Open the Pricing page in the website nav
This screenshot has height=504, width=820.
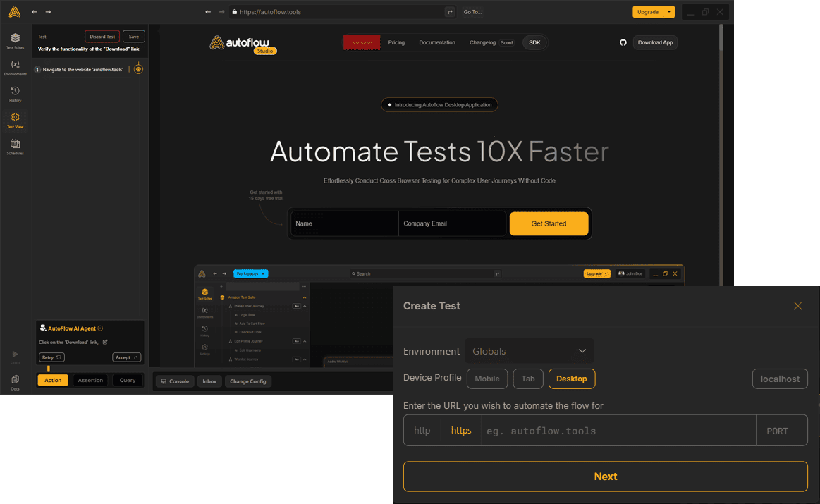(396, 42)
